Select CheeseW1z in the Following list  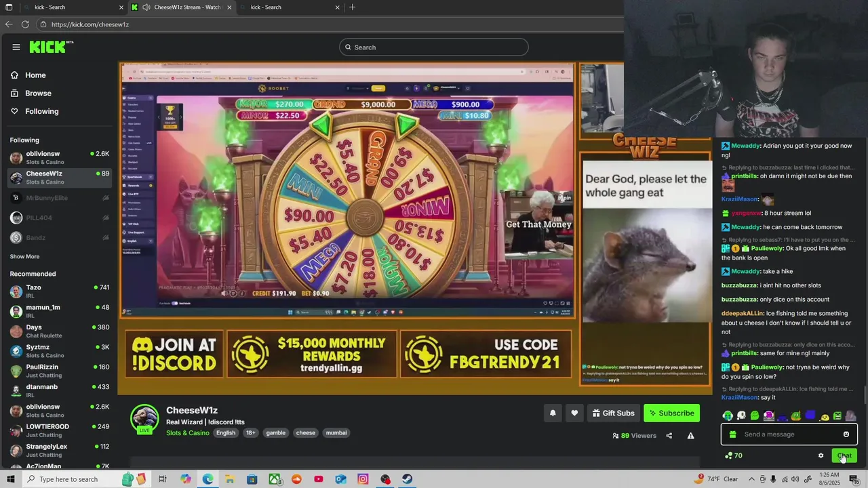pos(60,178)
